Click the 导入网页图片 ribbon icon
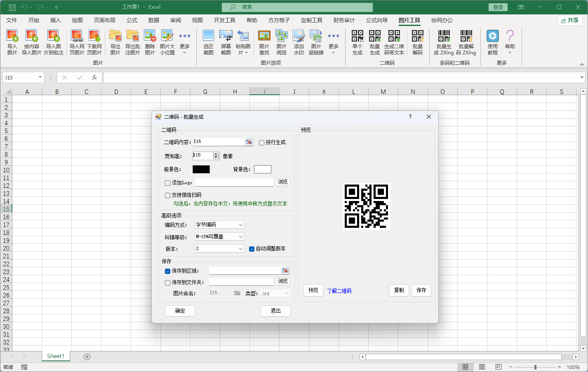This screenshot has height=372, width=588. pyautogui.click(x=77, y=42)
